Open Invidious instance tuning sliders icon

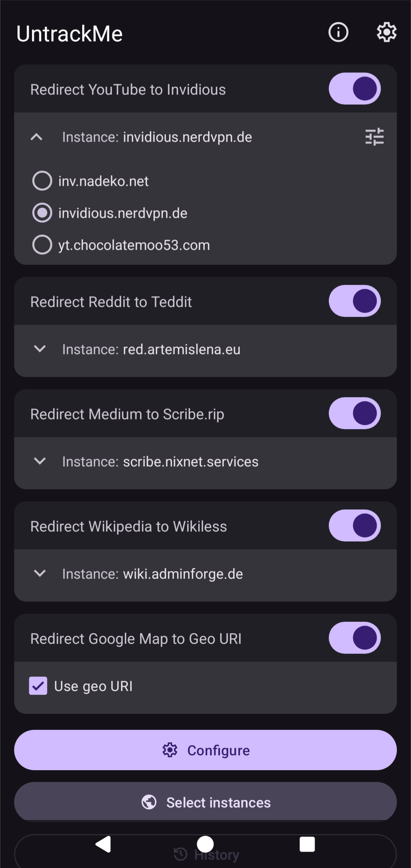pyautogui.click(x=374, y=137)
